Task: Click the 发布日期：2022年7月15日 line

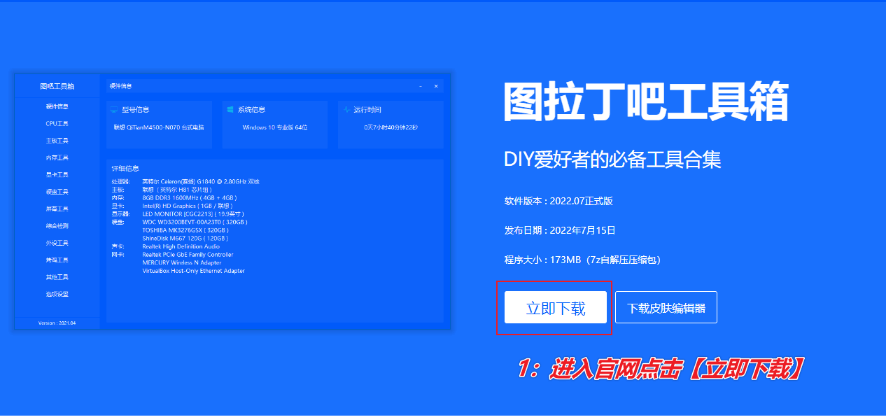Action: point(560,230)
